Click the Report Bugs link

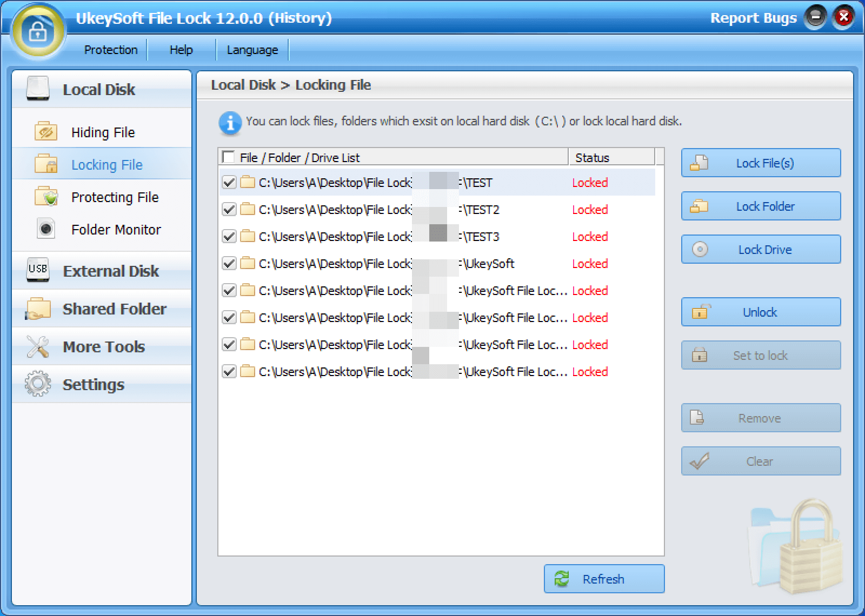click(x=753, y=18)
